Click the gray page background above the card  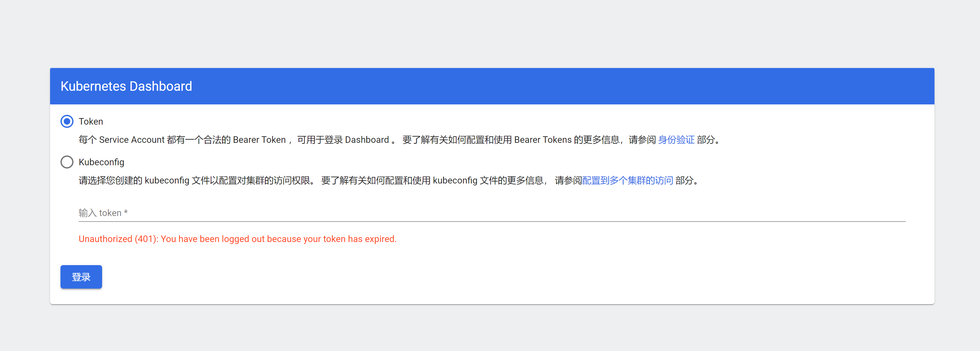coord(490,34)
